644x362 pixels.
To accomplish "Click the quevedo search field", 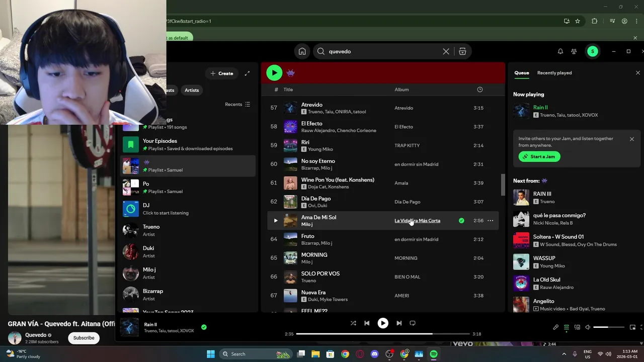I will 382,51.
